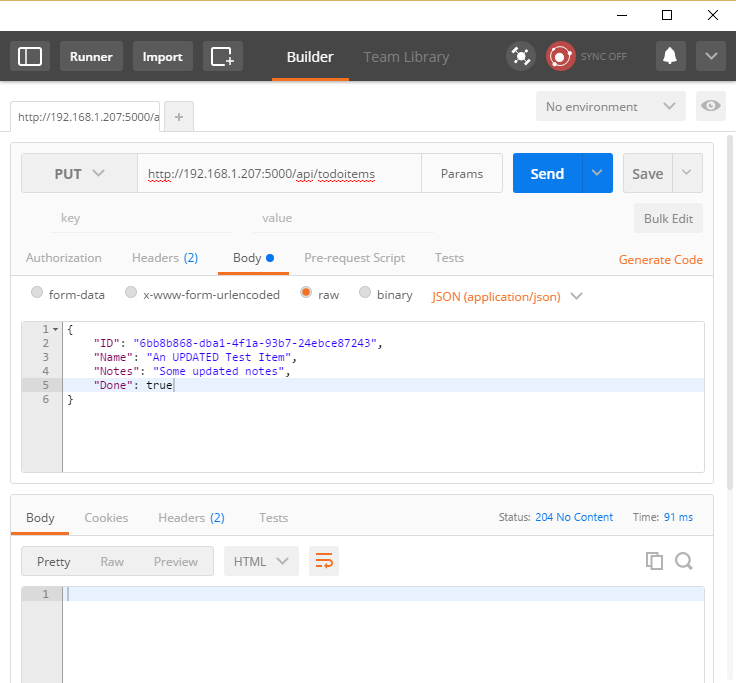Open the response Tests tab
This screenshot has width=736, height=683.
pyautogui.click(x=273, y=517)
